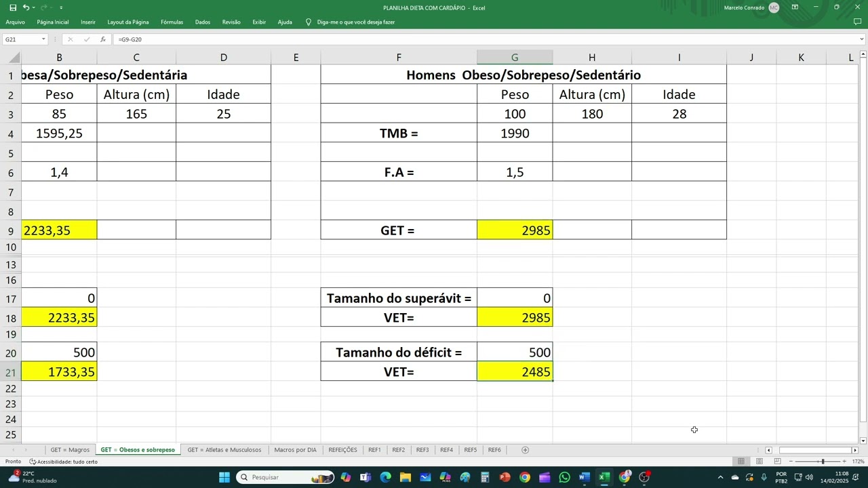
Task: Click the taskbar Pesquisar search box
Action: (285, 477)
